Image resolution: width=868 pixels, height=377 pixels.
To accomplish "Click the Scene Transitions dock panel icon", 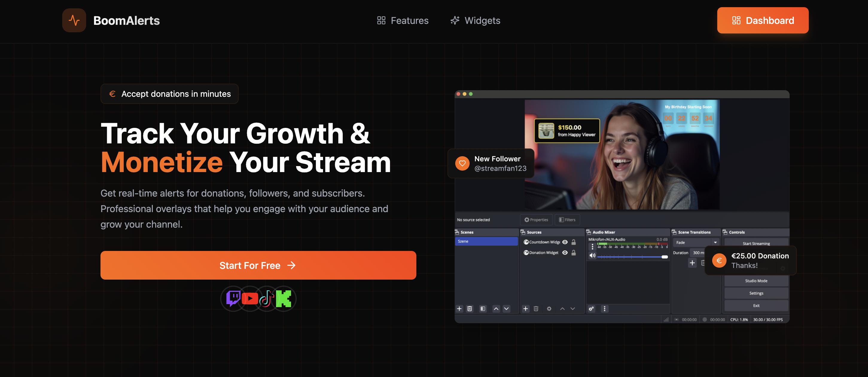I will (674, 232).
